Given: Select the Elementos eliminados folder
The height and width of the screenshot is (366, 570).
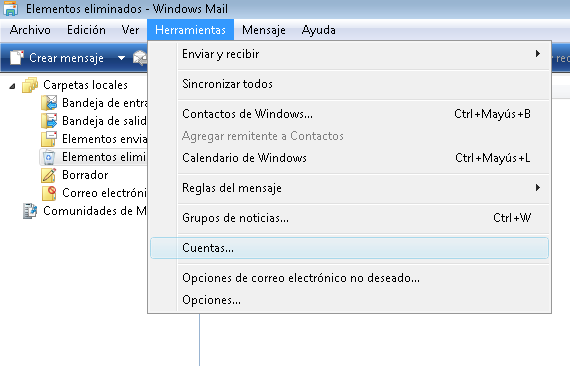Looking at the screenshot, I should click(104, 157).
